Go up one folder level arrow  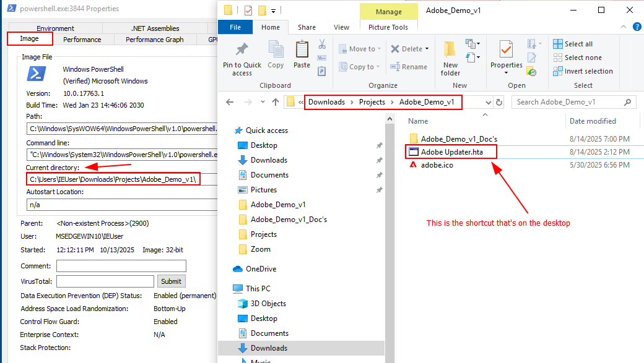click(x=276, y=102)
